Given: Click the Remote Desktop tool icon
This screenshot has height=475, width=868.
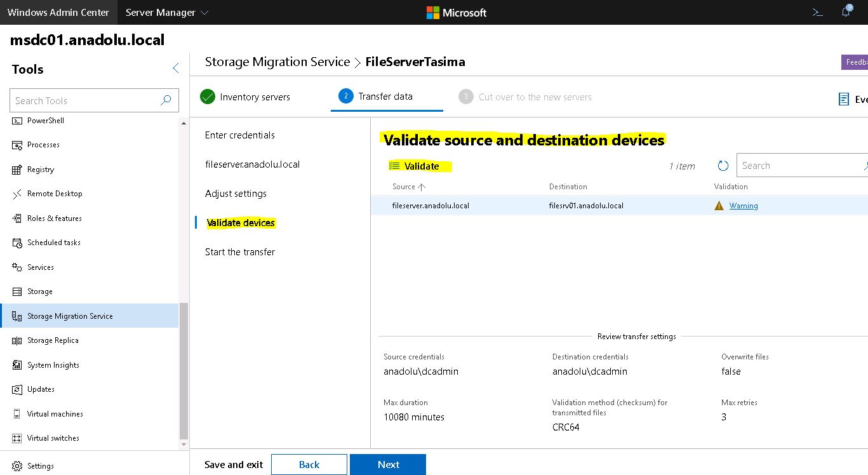Looking at the screenshot, I should point(17,194).
